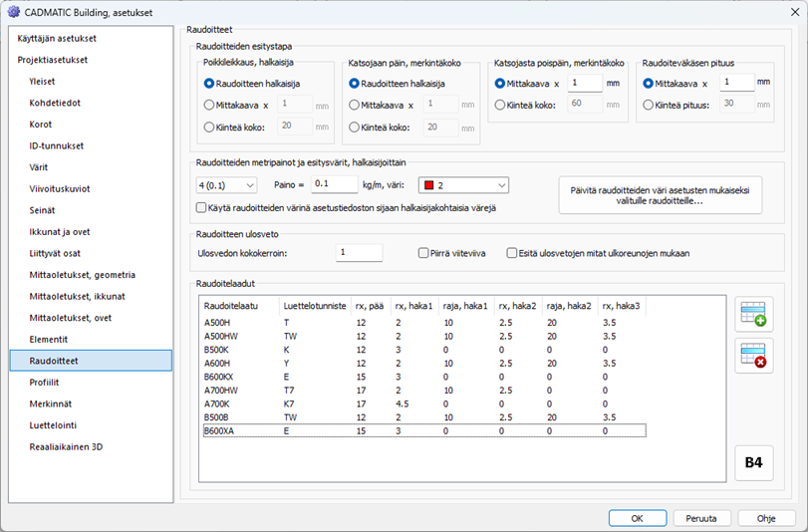
Task: Click the add row icon beside the table
Action: pos(753,314)
